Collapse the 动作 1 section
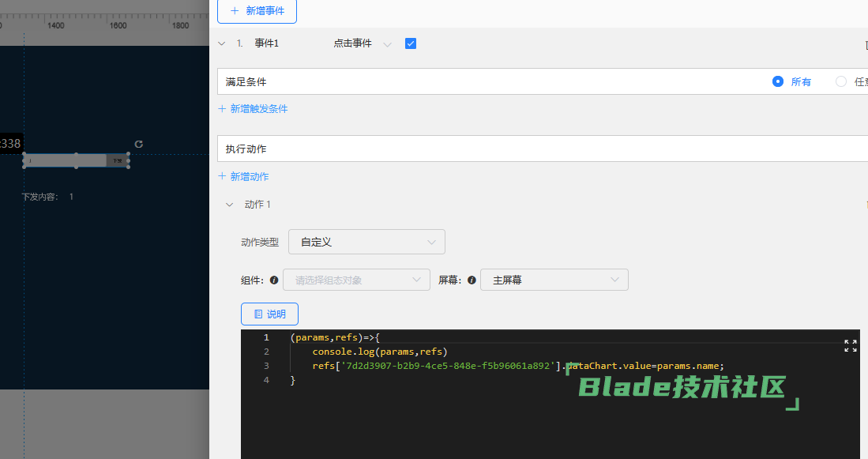This screenshot has height=459, width=868. 230,205
